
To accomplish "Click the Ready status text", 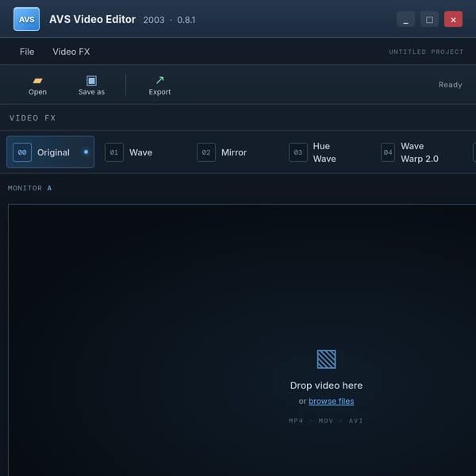I will (450, 85).
